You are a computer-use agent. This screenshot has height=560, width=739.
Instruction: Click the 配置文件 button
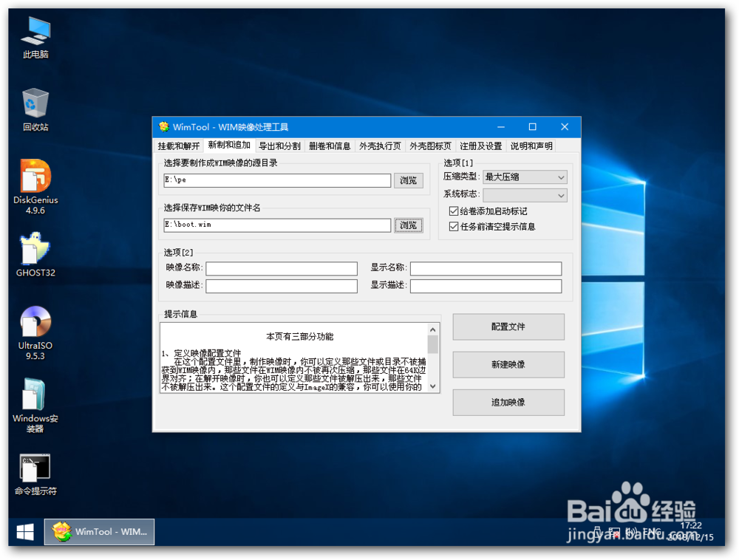[508, 327]
